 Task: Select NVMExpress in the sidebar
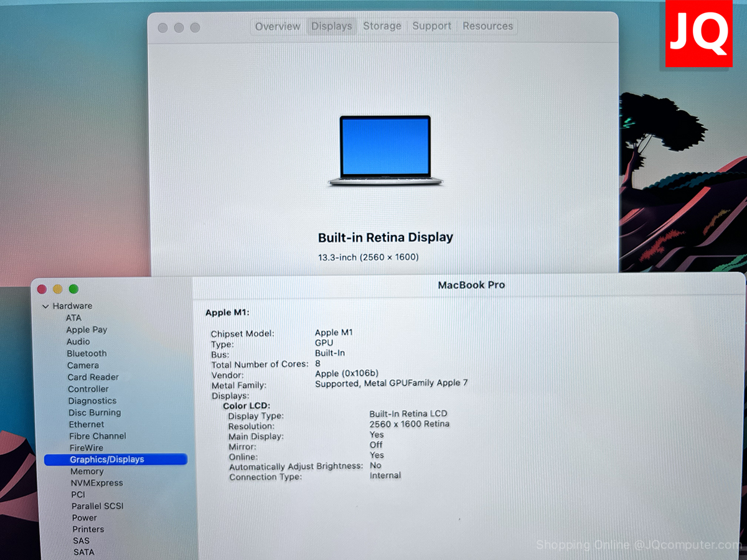[x=96, y=483]
